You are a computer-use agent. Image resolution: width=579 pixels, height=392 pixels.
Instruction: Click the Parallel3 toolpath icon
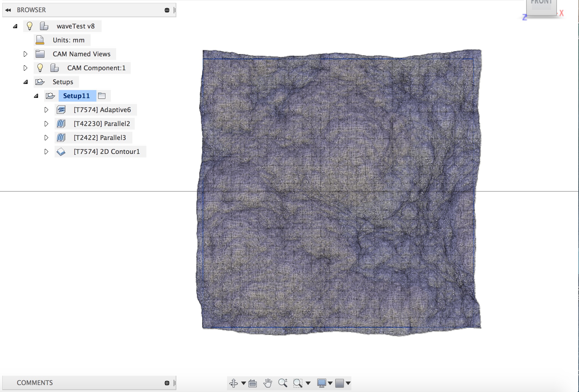(61, 137)
